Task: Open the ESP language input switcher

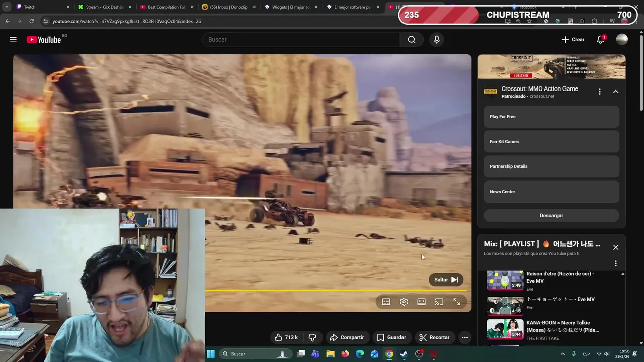Action: 586,354
